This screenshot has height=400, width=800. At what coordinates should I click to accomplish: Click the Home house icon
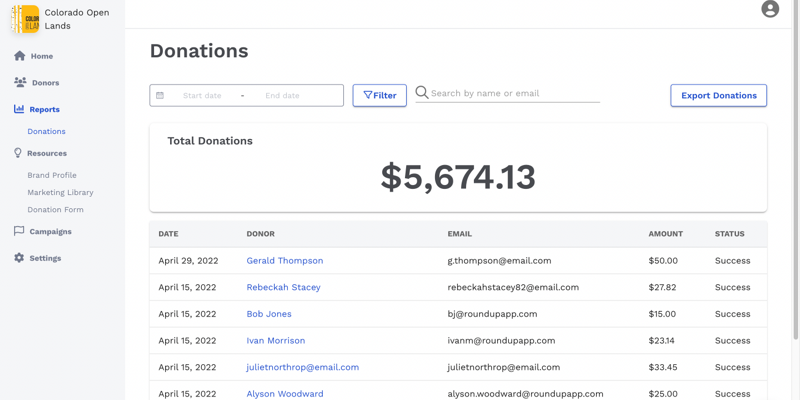(19, 56)
